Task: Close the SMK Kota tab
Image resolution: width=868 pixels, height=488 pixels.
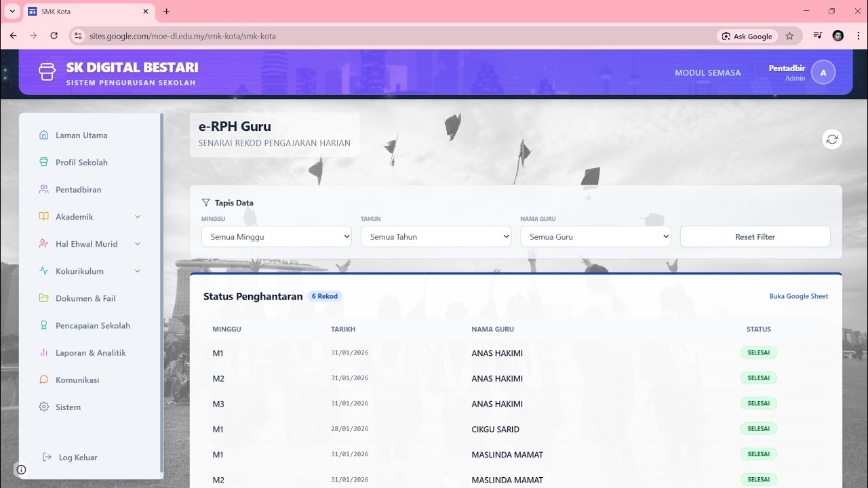Action: [x=146, y=12]
